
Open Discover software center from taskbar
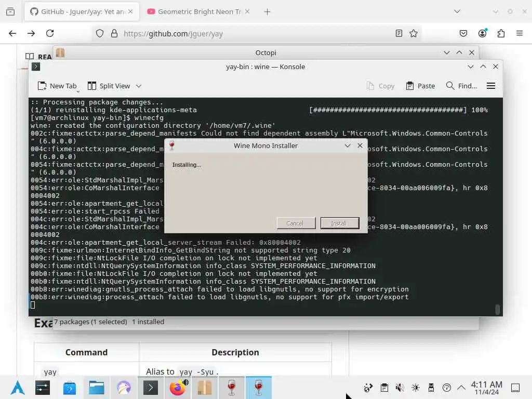pyautogui.click(x=69, y=388)
